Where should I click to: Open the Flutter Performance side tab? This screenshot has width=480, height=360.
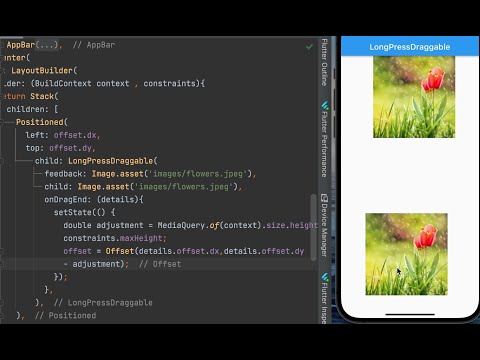pyautogui.click(x=324, y=144)
